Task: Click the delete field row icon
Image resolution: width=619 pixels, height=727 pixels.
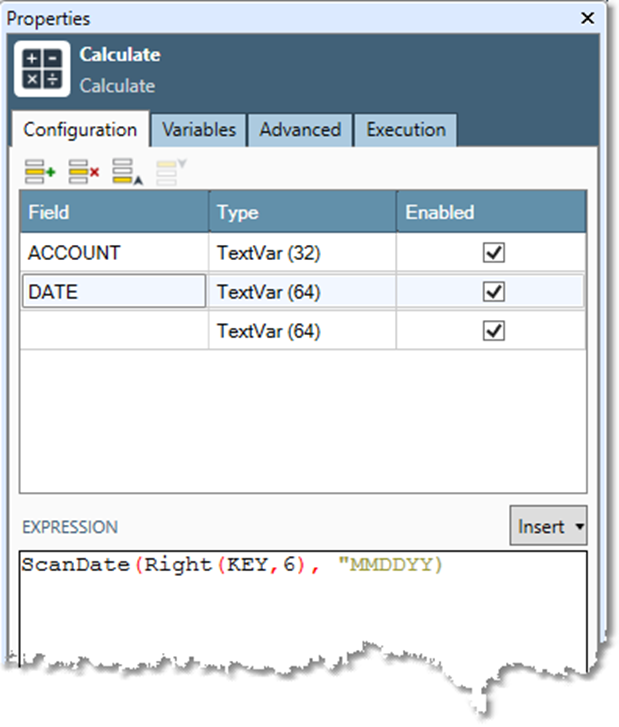Action: [84, 174]
